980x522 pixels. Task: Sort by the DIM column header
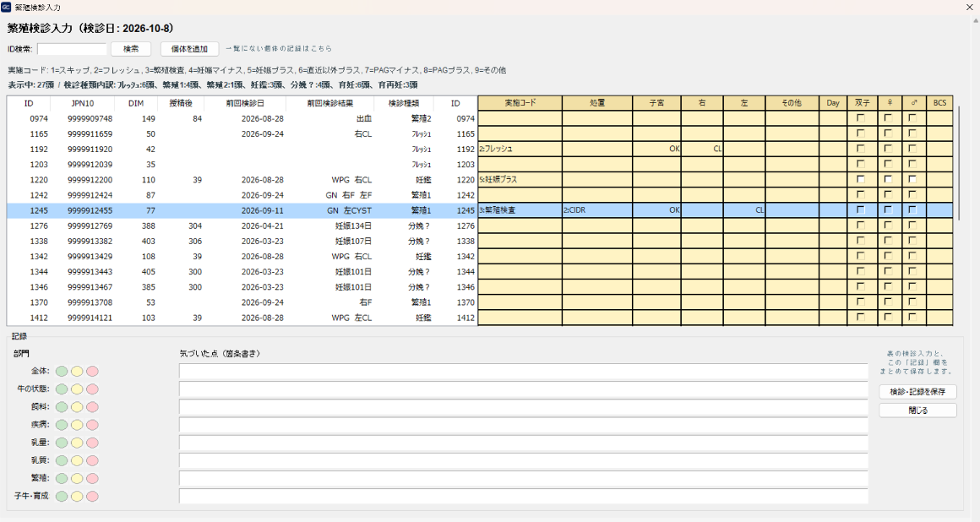point(136,103)
